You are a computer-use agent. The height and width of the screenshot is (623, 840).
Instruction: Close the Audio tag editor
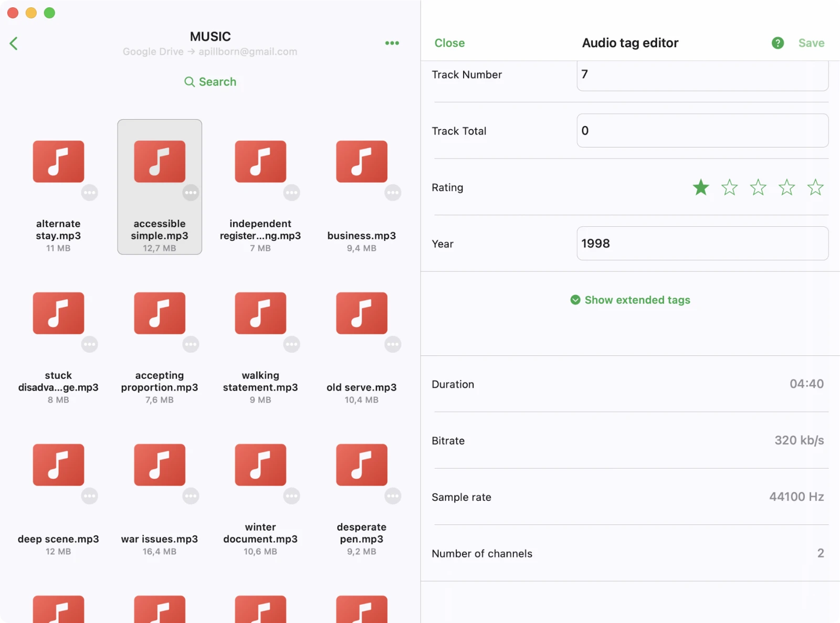[x=449, y=43]
